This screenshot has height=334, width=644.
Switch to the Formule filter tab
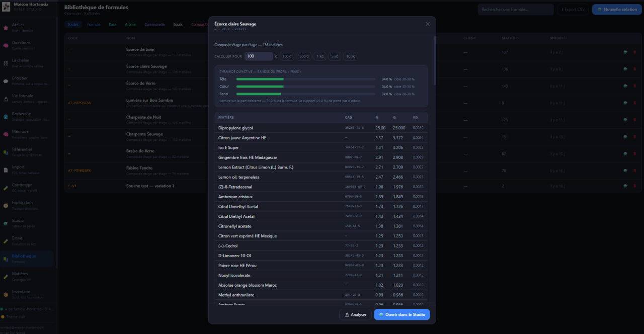tap(94, 24)
